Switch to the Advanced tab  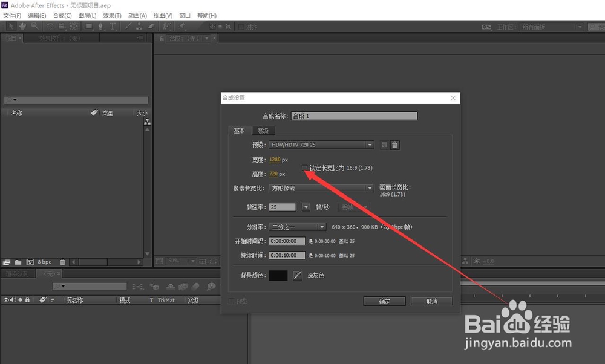click(263, 131)
